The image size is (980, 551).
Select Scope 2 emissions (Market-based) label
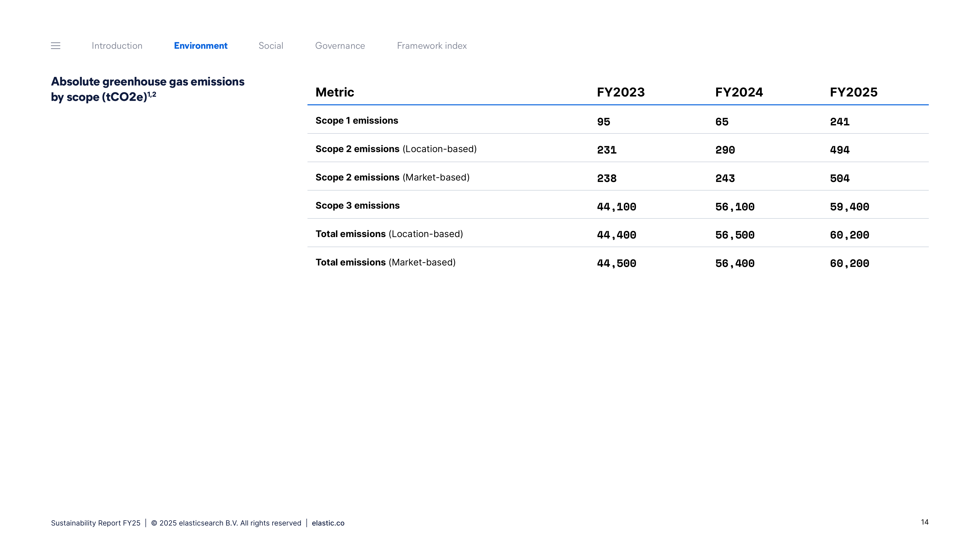tap(392, 178)
